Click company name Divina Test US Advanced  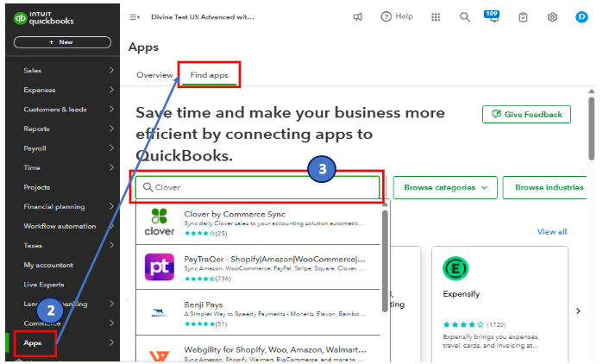click(203, 17)
